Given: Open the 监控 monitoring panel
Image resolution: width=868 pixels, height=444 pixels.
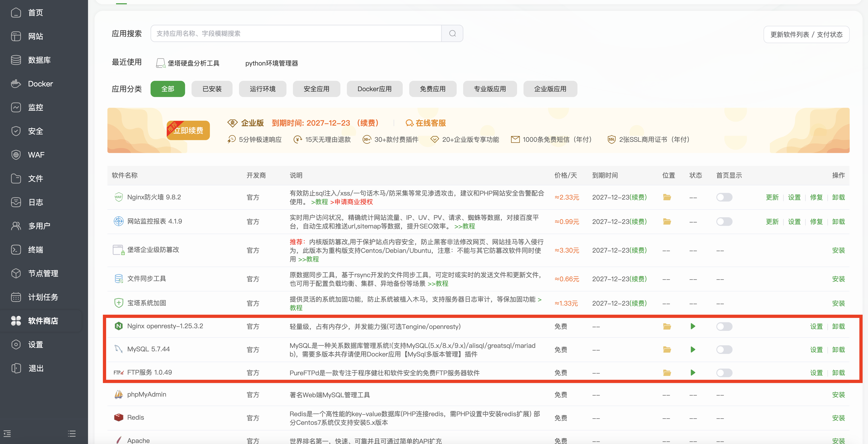Looking at the screenshot, I should [36, 107].
